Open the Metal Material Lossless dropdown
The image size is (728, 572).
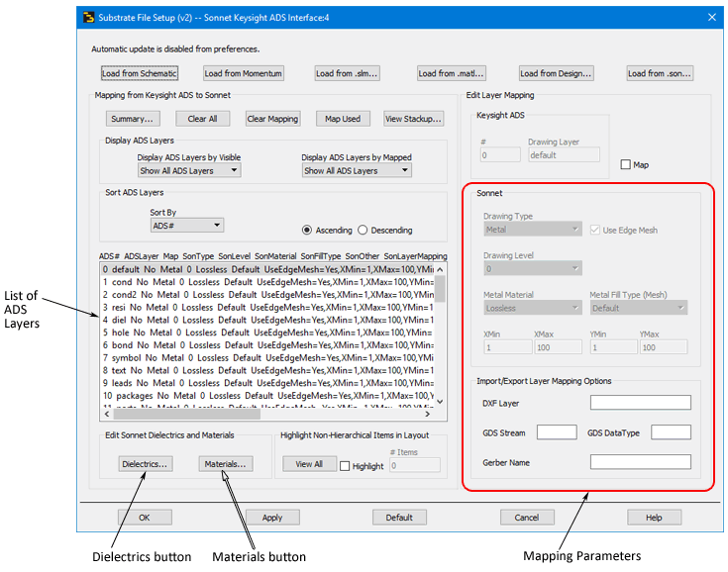coord(533,308)
